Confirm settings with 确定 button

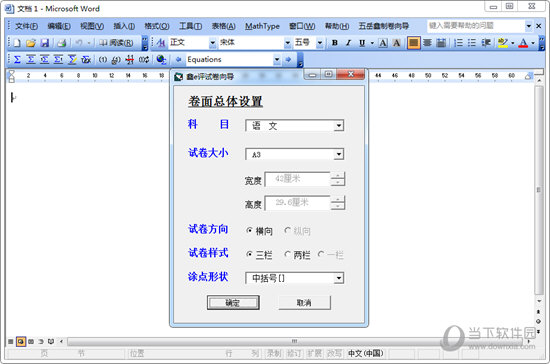(x=233, y=302)
